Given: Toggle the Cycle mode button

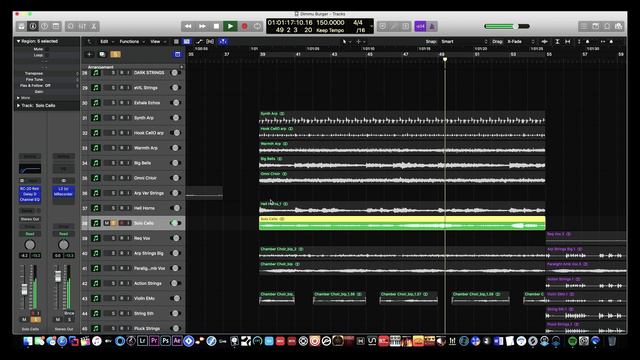Looking at the screenshot, I should 257,27.
